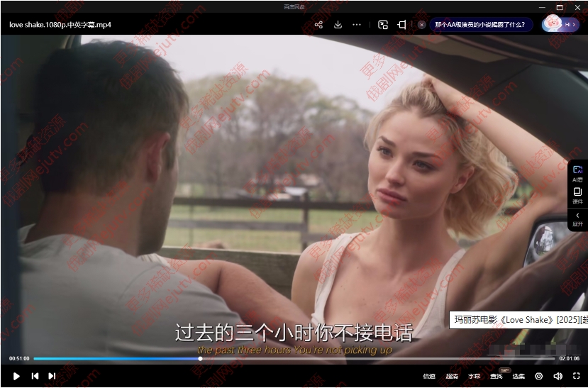Viewport: 588px width, 388px height.
Task: Toggle fullscreen mode
Action: tap(577, 376)
